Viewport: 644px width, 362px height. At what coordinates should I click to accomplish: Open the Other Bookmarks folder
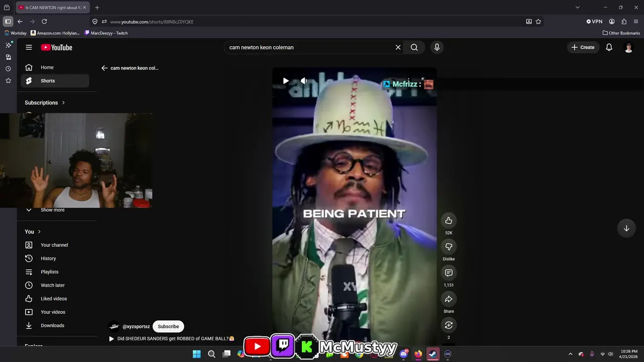[621, 33]
